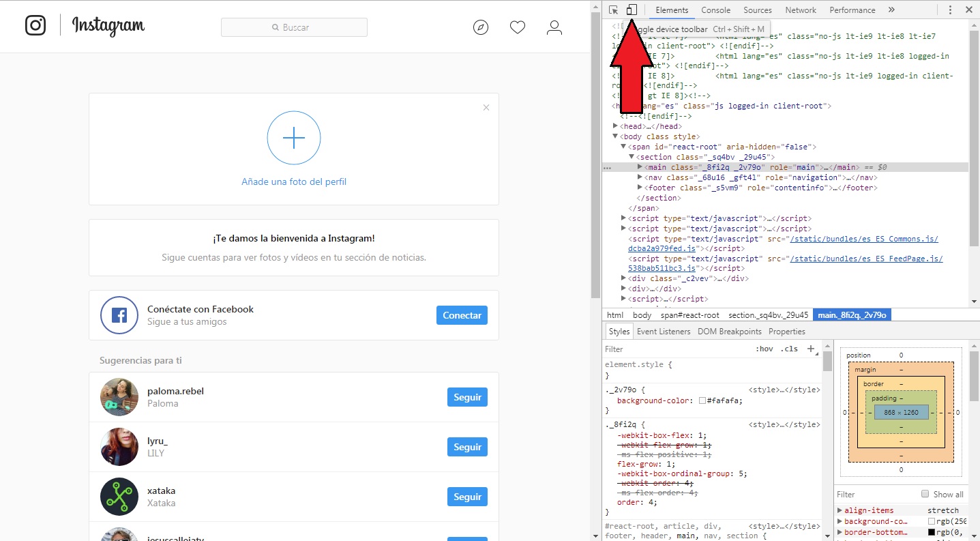Click the flex-grow: 1 style declaration

[646, 464]
